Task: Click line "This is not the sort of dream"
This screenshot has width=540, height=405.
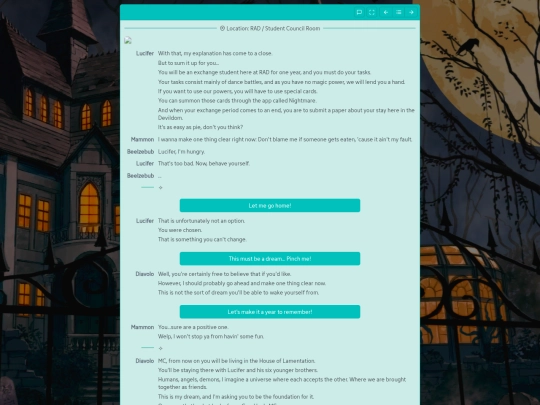Action: 238,293
